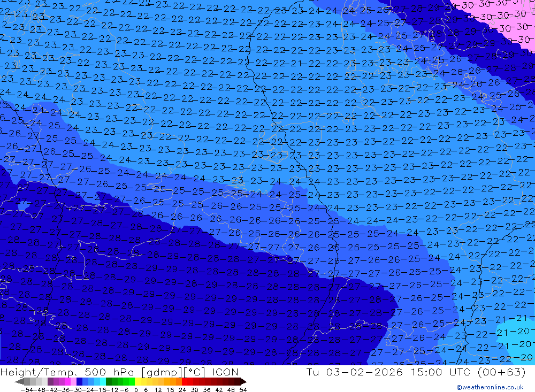Click the '-54' label on the legend scale

pyautogui.click(x=27, y=390)
